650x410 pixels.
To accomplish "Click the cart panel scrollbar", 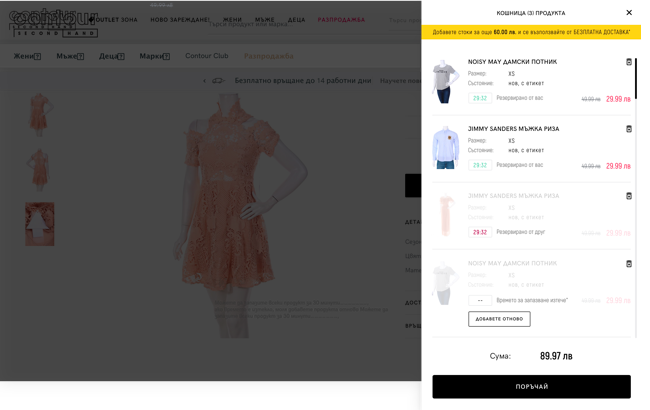I will coord(635,79).
